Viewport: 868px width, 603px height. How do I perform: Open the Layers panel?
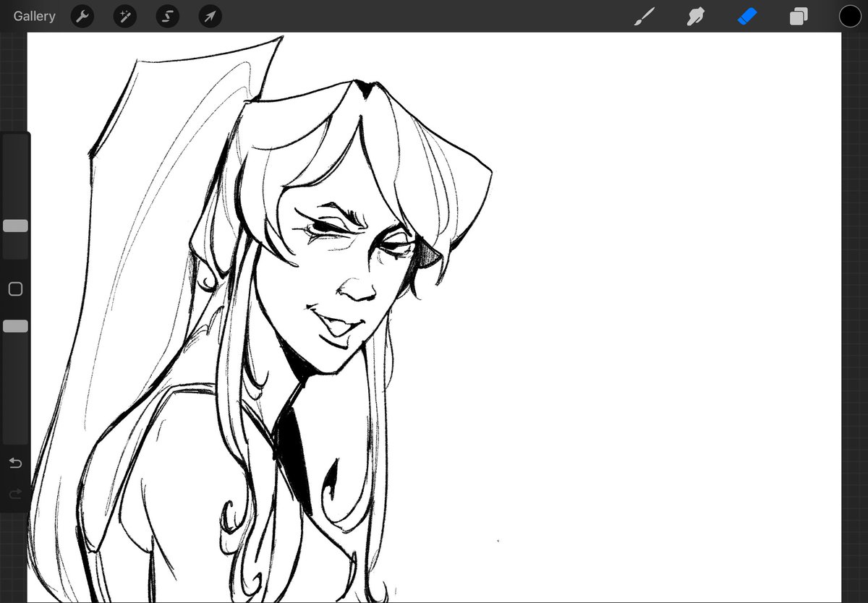[799, 16]
